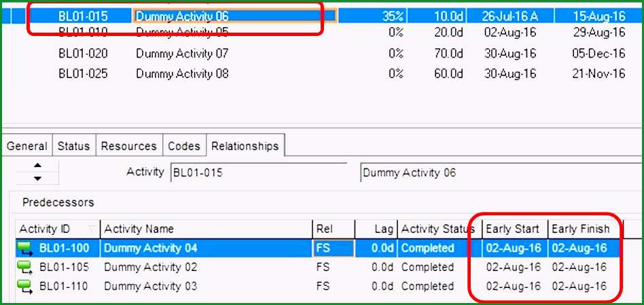Screen dimensions: 644x305
Task: Select predecessor Dummy Activity 02
Action: (x=150, y=267)
